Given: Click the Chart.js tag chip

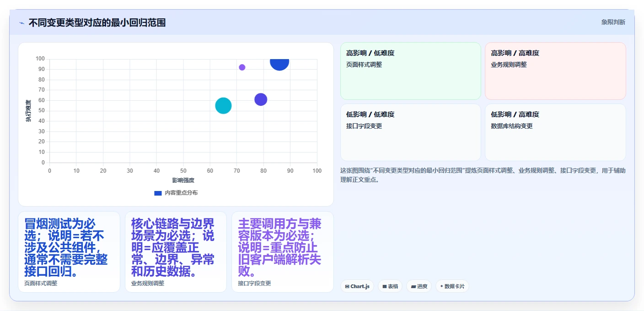Looking at the screenshot, I should coord(357,286).
